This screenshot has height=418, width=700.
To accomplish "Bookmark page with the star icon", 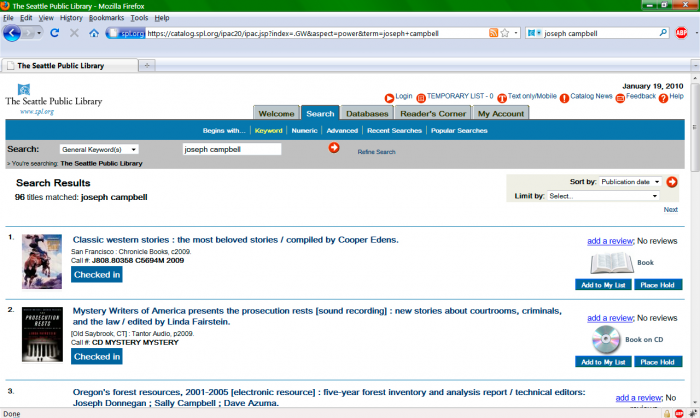I will click(505, 33).
